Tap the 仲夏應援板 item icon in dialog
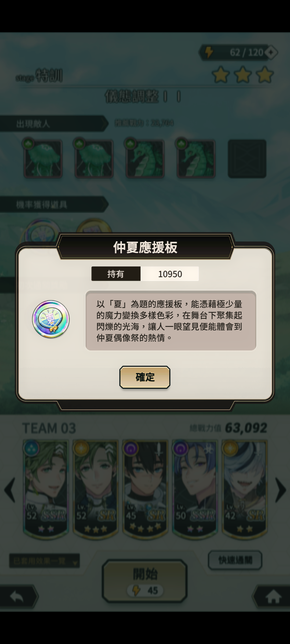Image resolution: width=290 pixels, height=644 pixels. pos(51,319)
